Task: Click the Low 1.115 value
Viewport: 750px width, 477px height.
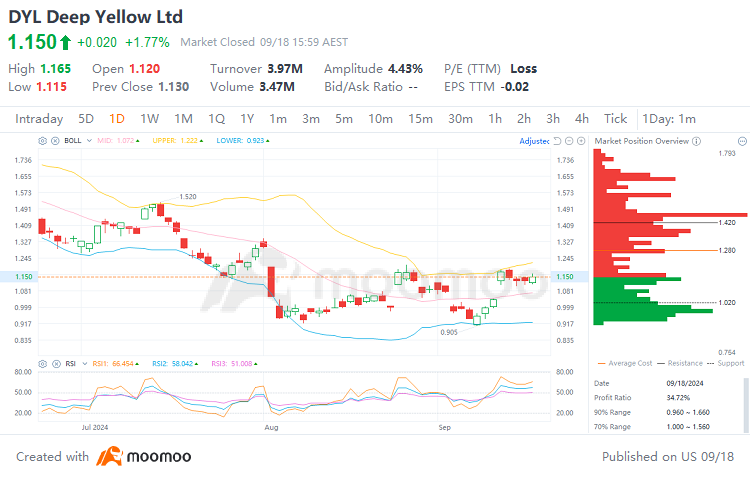Action: pyautogui.click(x=52, y=87)
